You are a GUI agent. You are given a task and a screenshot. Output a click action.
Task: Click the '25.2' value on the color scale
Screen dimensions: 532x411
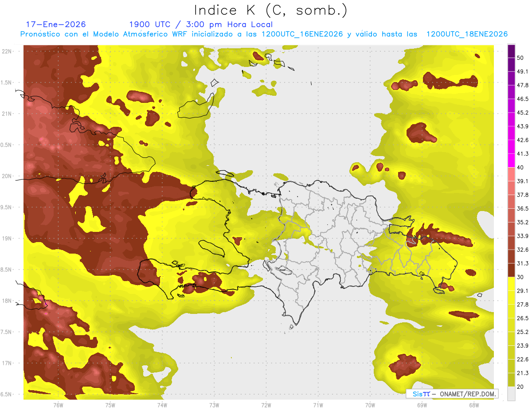(523, 332)
